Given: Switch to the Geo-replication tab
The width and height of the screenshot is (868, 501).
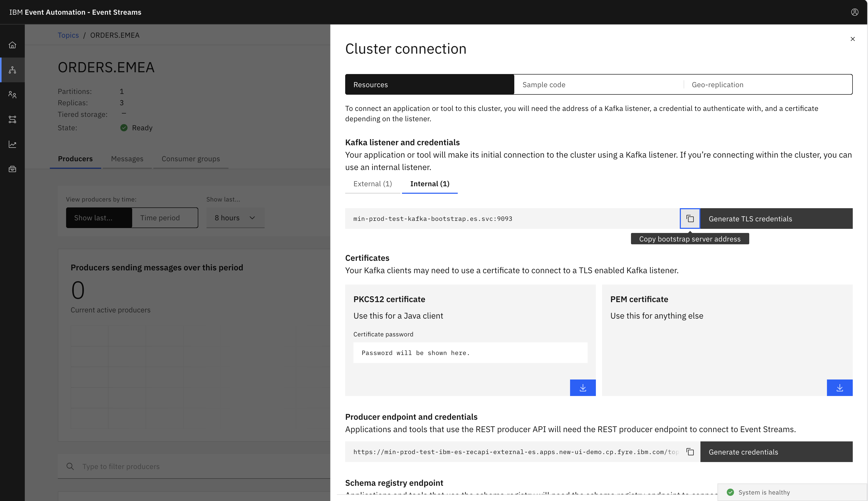Looking at the screenshot, I should click(x=768, y=85).
